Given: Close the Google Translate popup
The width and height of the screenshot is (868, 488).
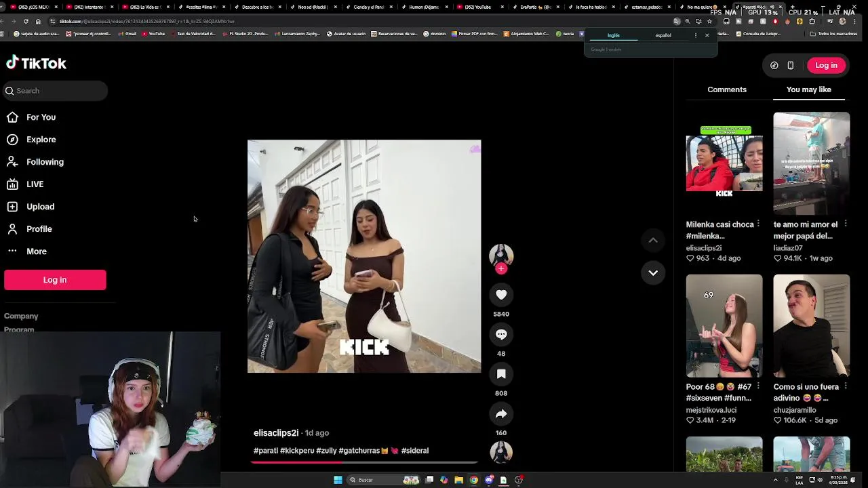Looking at the screenshot, I should click(707, 35).
